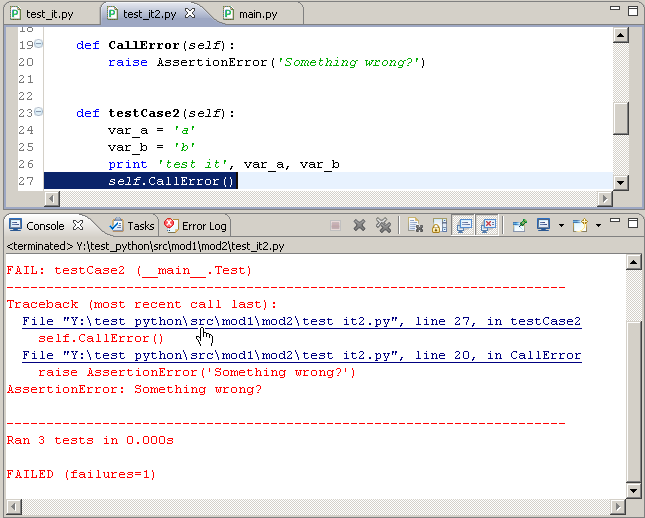Screen dimensions: 645x518
Task: Pin the console view
Action: [x=520, y=225]
